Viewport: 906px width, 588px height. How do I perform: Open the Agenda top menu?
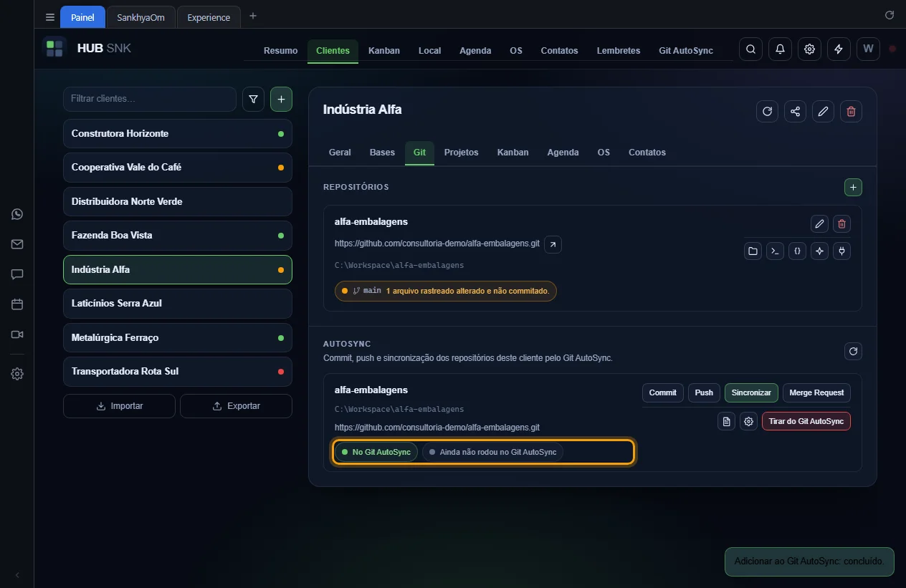click(475, 51)
